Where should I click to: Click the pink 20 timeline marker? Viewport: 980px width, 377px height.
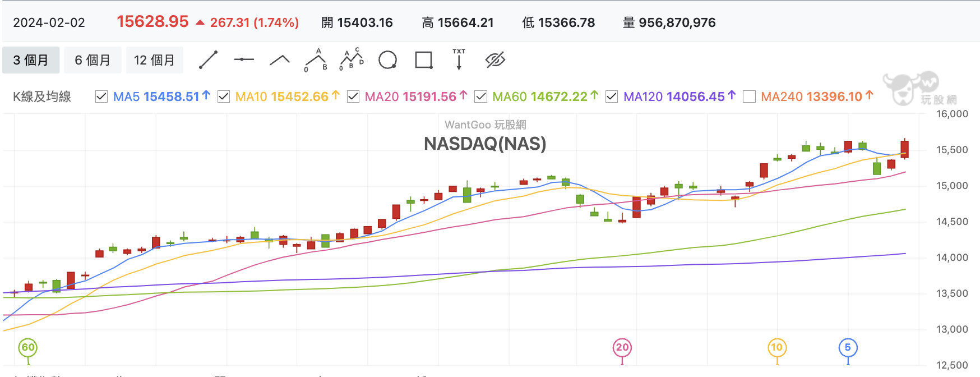622,348
